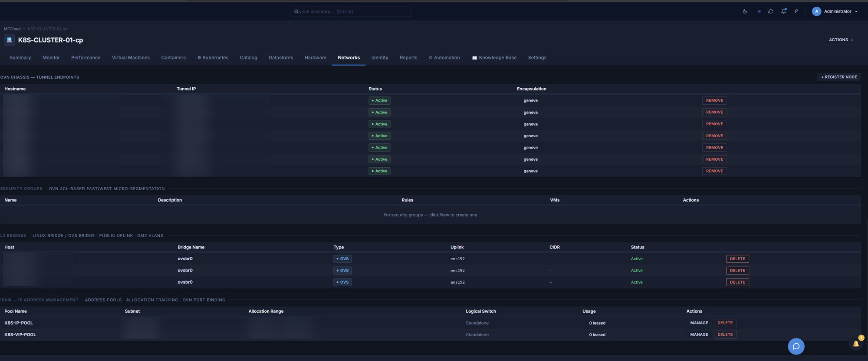Switch to the Summary tab

click(20, 58)
